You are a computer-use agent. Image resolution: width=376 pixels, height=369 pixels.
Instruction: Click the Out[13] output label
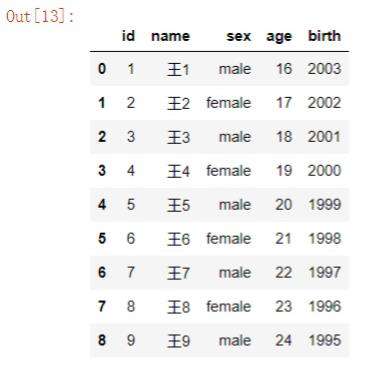(39, 16)
